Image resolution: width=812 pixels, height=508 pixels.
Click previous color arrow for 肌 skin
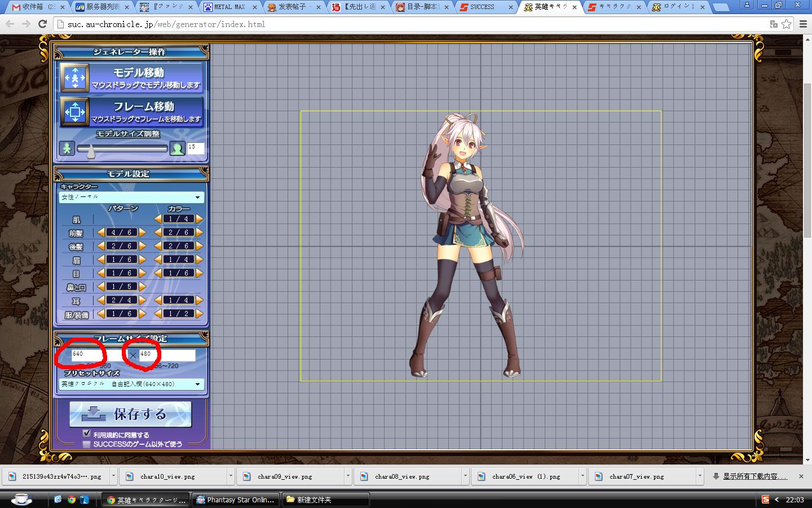[x=158, y=219]
